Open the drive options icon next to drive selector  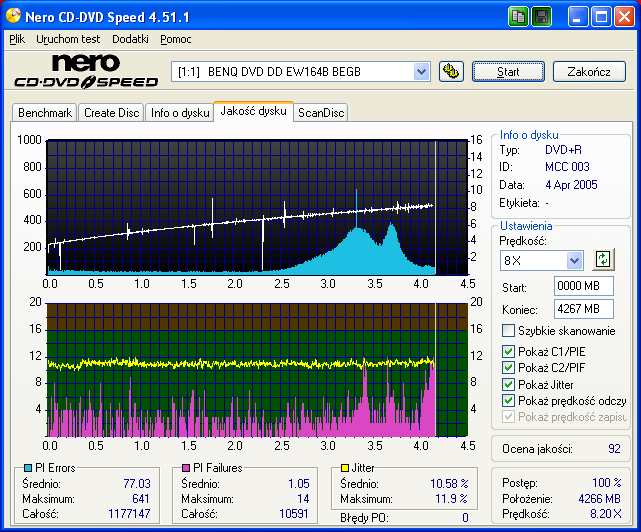point(451,72)
